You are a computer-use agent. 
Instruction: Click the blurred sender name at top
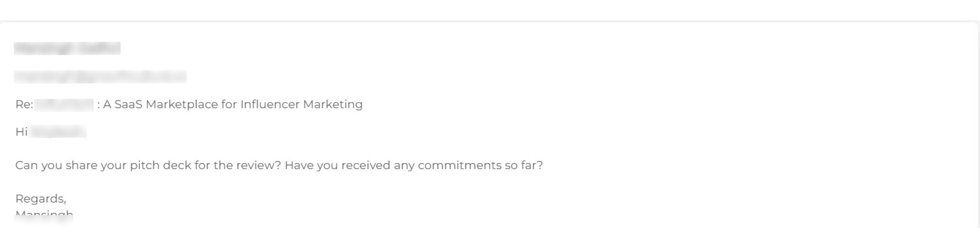[67, 48]
